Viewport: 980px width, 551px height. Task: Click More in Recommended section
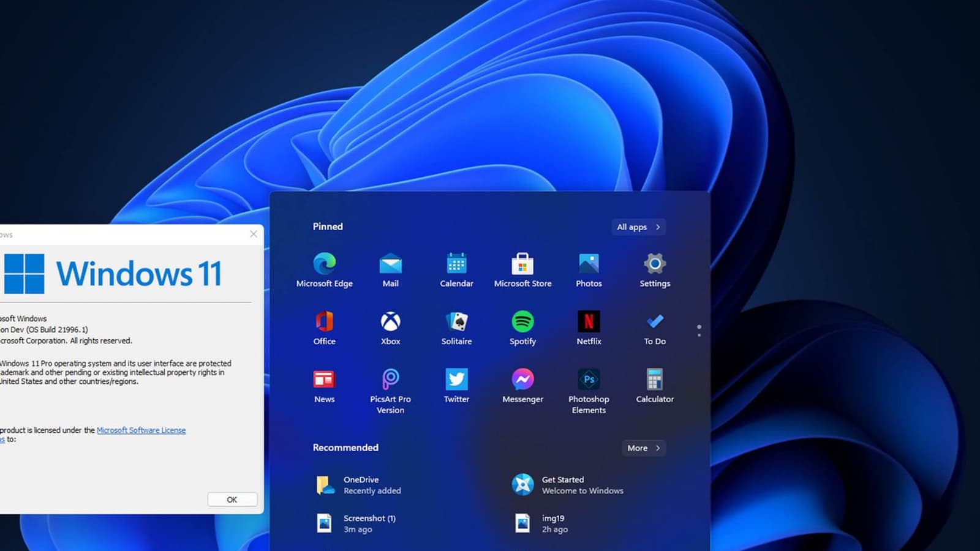pyautogui.click(x=644, y=448)
